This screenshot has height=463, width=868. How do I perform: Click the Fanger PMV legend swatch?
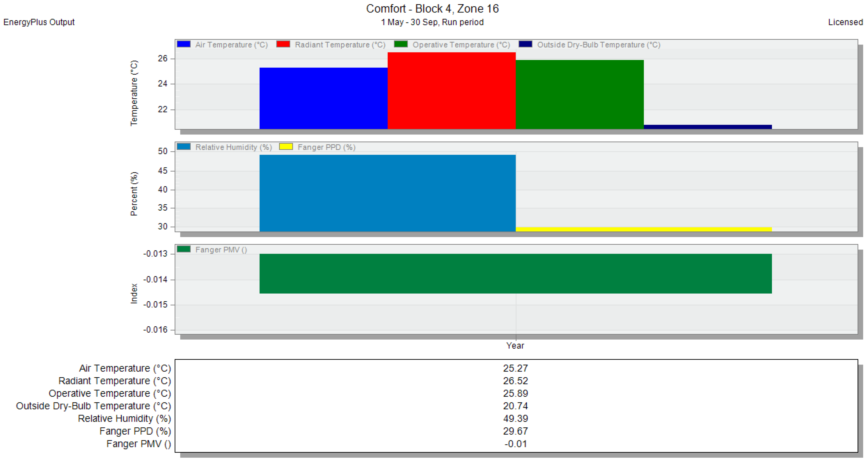(x=184, y=249)
